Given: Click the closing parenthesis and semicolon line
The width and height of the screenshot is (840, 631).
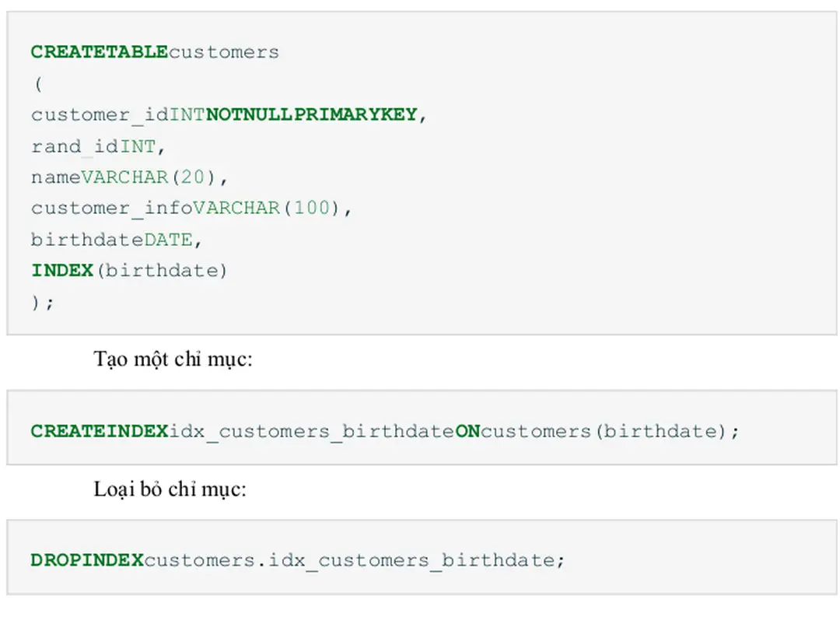Looking at the screenshot, I should [43, 302].
